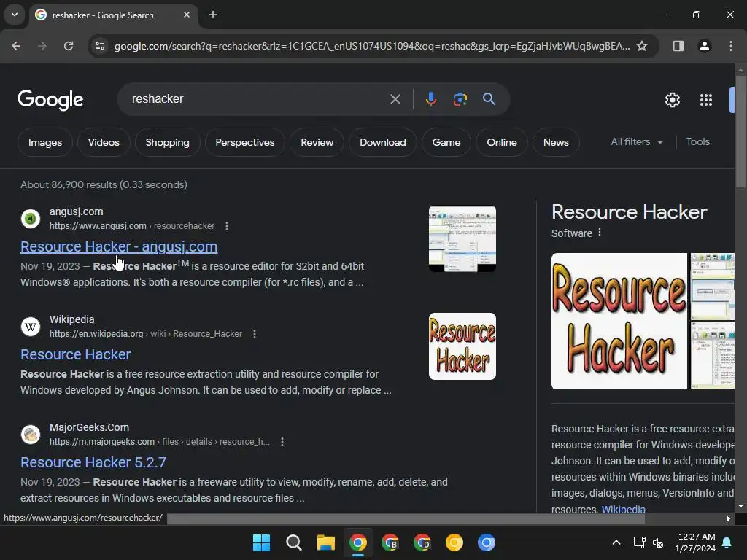Open large Resource Hacker logo image
Image resolution: width=747 pixels, height=560 pixels.
tap(619, 321)
